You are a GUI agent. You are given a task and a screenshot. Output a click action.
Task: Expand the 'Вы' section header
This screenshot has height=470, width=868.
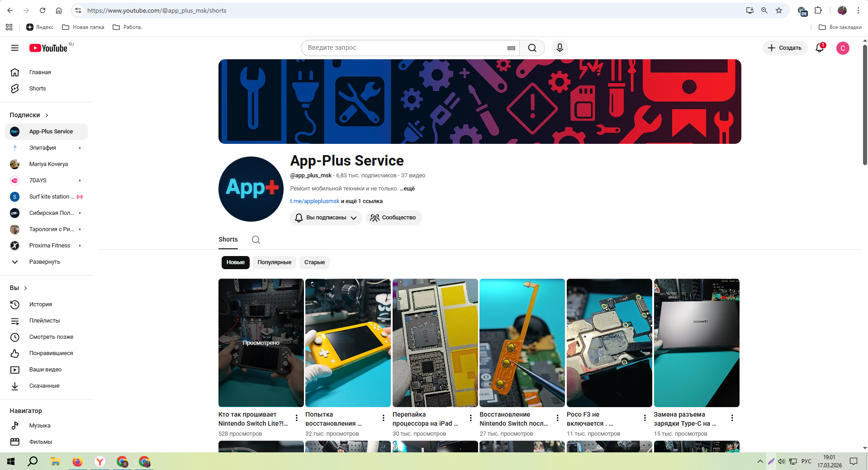19,288
